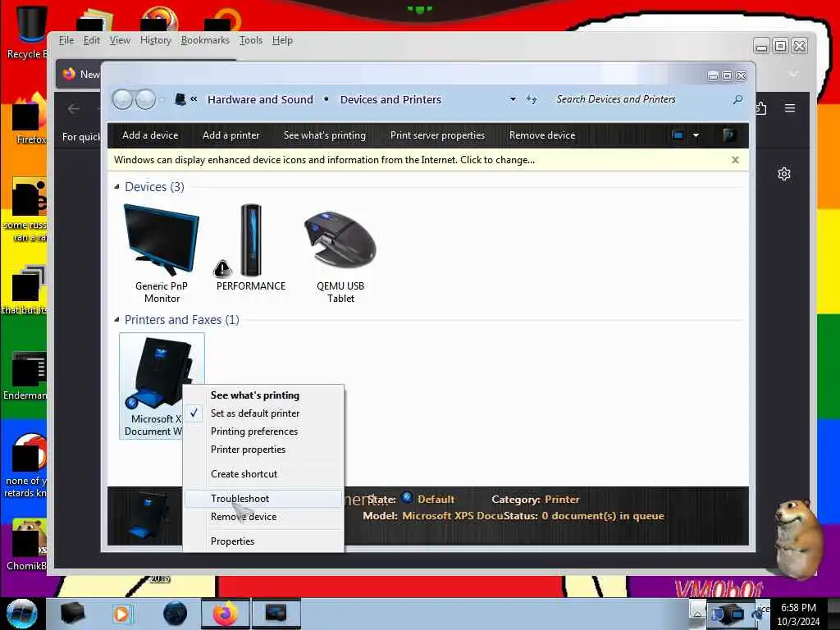Open the Firefox History menu
The height and width of the screenshot is (630, 840).
point(155,40)
